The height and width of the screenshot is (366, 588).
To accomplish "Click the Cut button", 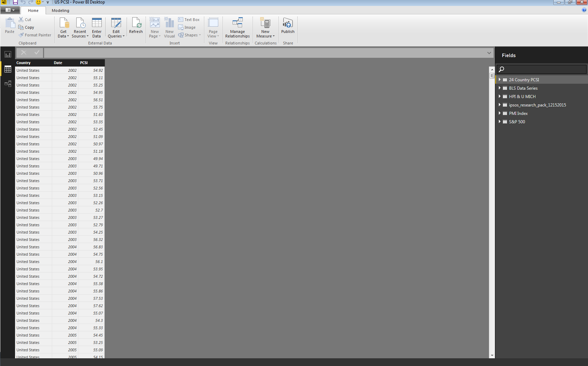I will (x=25, y=20).
